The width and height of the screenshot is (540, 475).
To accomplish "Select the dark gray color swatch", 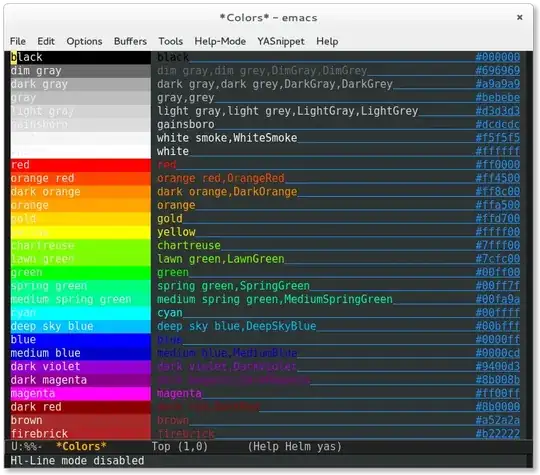I will click(x=81, y=84).
